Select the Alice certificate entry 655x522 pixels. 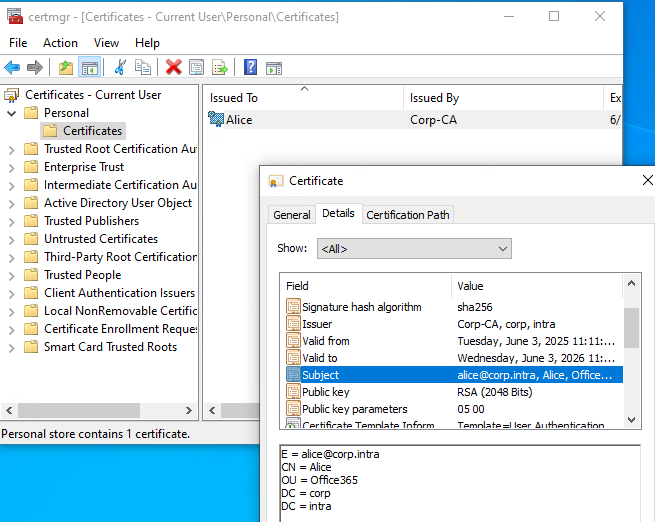pyautogui.click(x=238, y=120)
